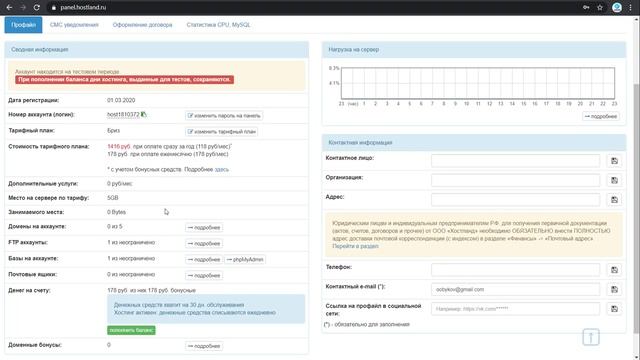Click изменить тарифный план button

pos(221,132)
